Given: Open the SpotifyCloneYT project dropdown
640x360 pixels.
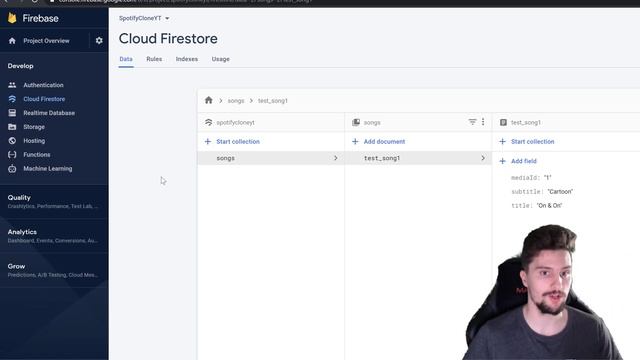Looking at the screenshot, I should tap(144, 18).
